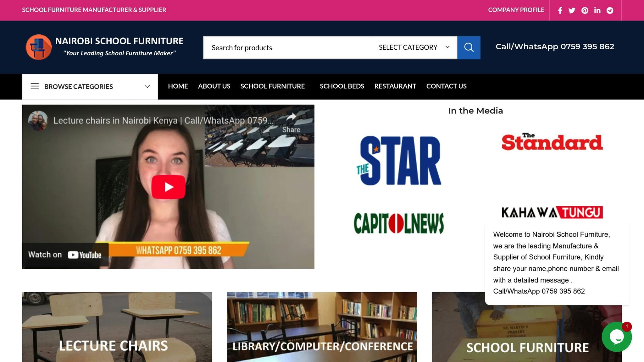
Task: Open School Beds menu item
Action: 342,86
